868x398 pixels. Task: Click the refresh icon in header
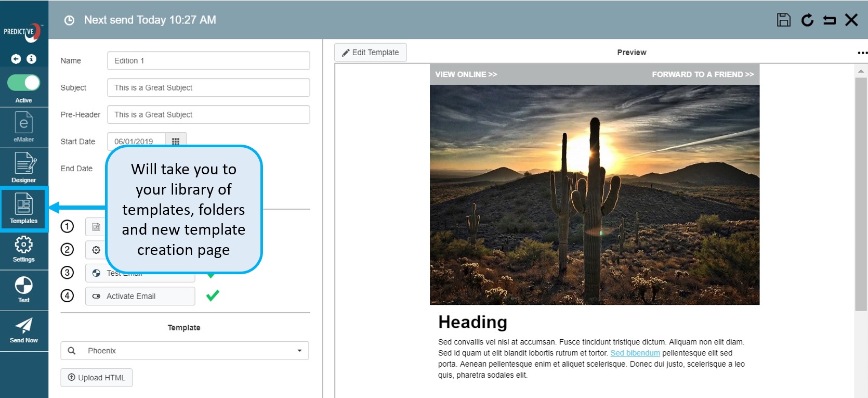click(807, 20)
